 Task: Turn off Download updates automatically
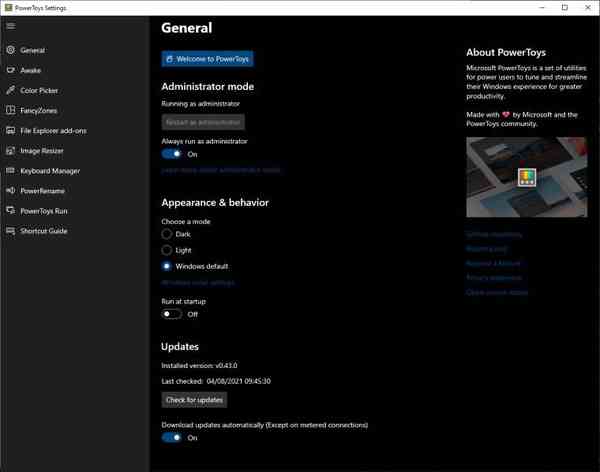pyautogui.click(x=172, y=437)
